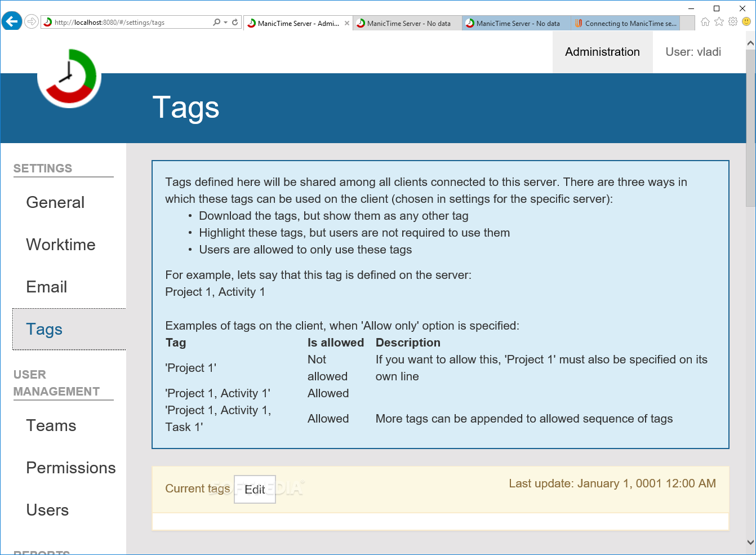Viewport: 756px width, 555px height.
Task: Open browser Tools gear icon
Action: 733,22
